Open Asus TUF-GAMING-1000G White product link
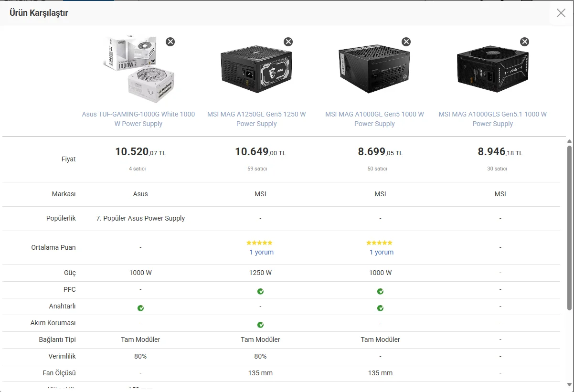This screenshot has width=574, height=392. 138,119
